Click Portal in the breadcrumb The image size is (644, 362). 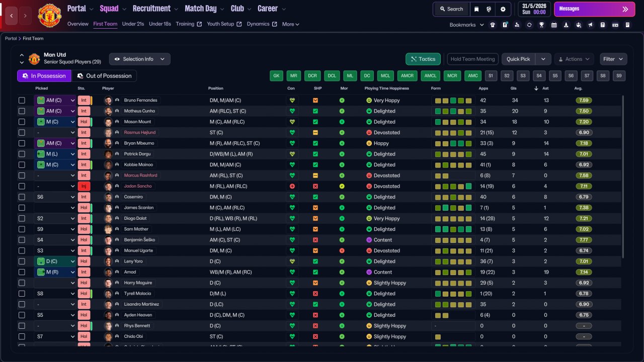pos(11,39)
